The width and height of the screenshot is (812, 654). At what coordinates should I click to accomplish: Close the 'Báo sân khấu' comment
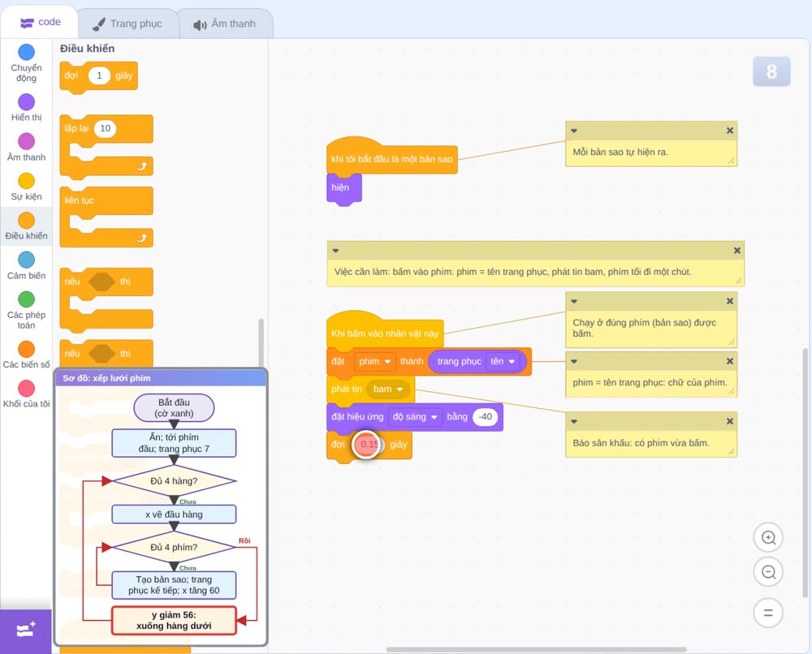pyautogui.click(x=730, y=421)
